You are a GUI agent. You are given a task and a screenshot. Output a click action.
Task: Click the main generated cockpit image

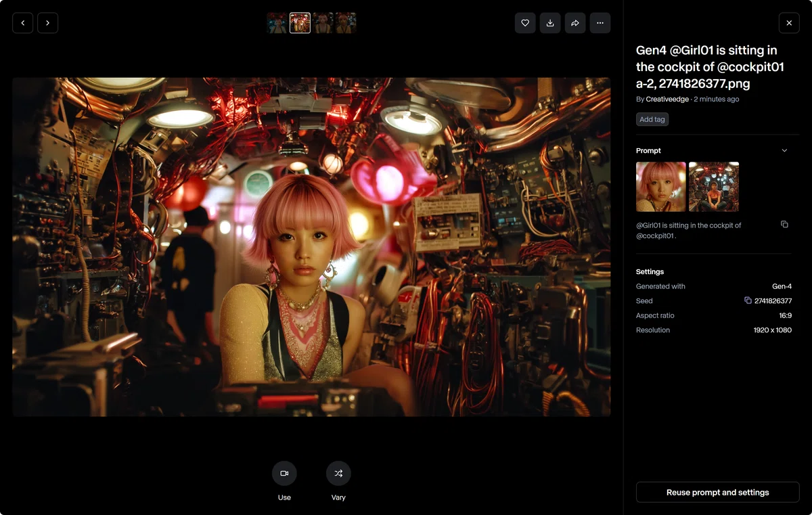tap(311, 247)
